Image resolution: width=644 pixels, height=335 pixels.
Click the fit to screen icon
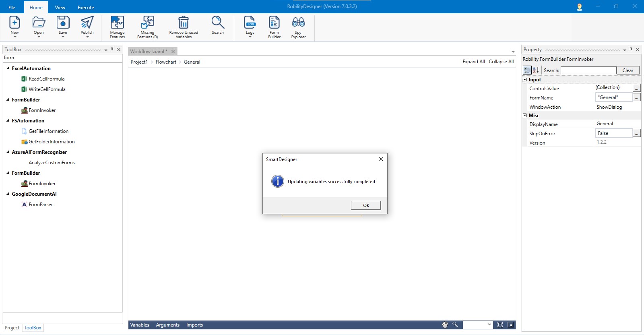tap(500, 325)
